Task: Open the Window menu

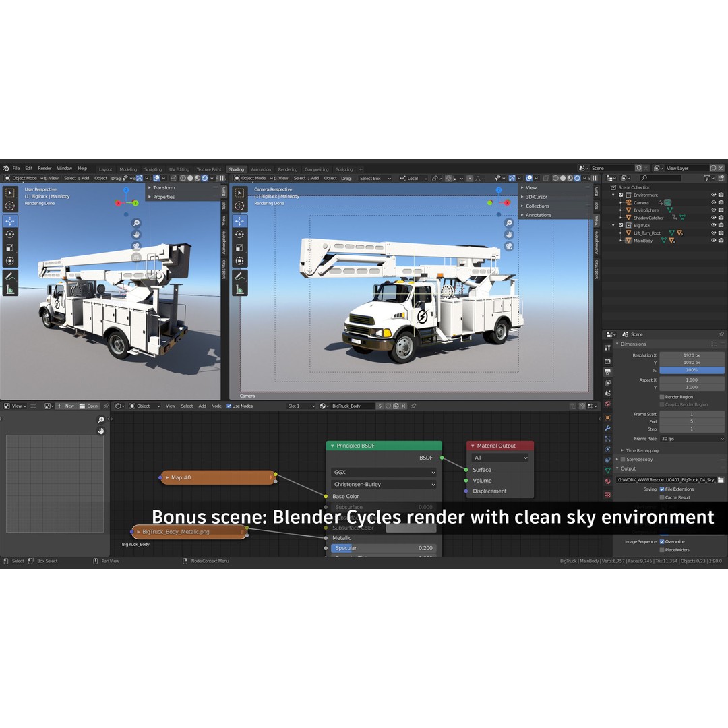Action: pyautogui.click(x=65, y=168)
